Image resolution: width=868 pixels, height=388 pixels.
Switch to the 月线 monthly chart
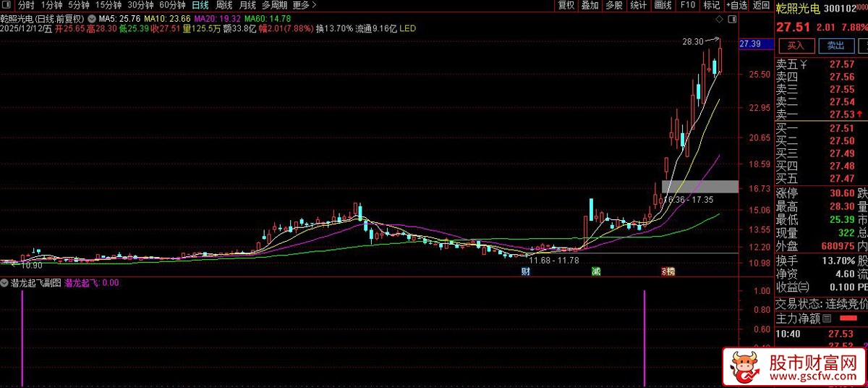pos(248,5)
